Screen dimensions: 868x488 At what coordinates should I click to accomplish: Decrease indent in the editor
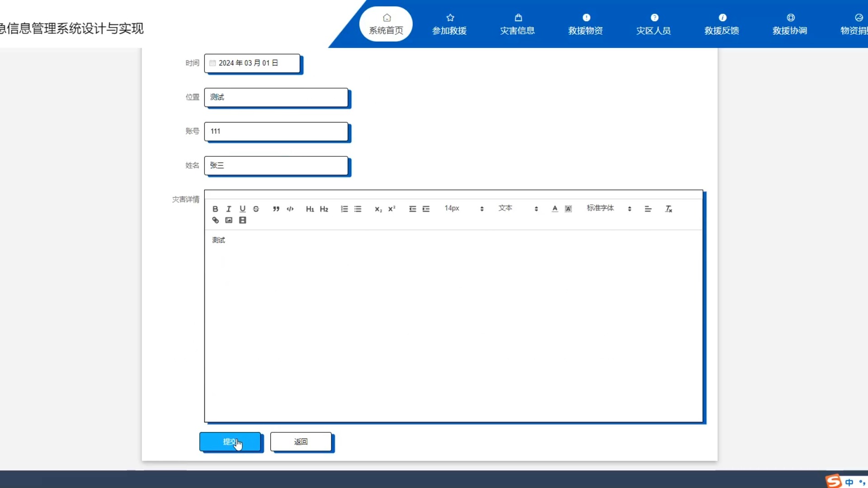point(413,209)
